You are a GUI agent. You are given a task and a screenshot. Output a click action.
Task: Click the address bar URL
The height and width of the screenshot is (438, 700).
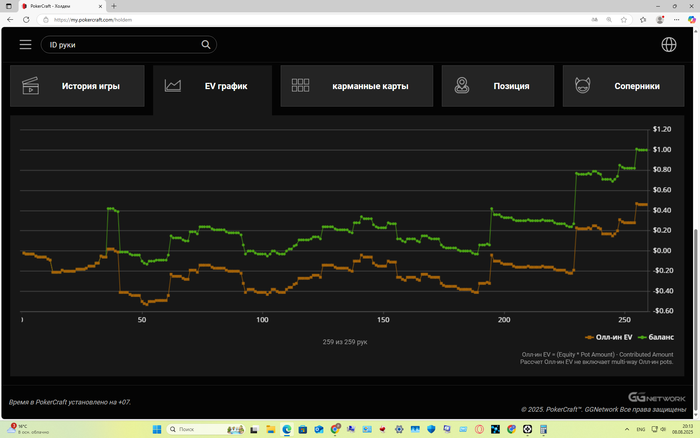93,20
